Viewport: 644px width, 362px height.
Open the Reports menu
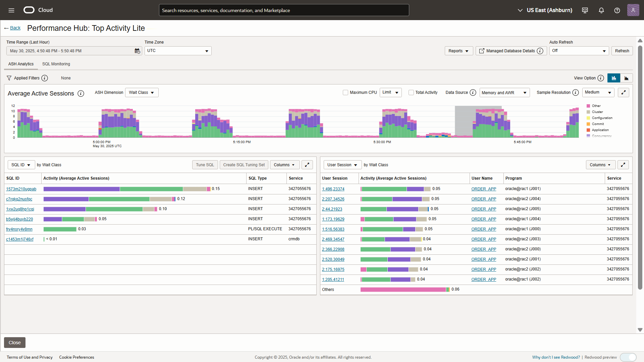point(459,51)
